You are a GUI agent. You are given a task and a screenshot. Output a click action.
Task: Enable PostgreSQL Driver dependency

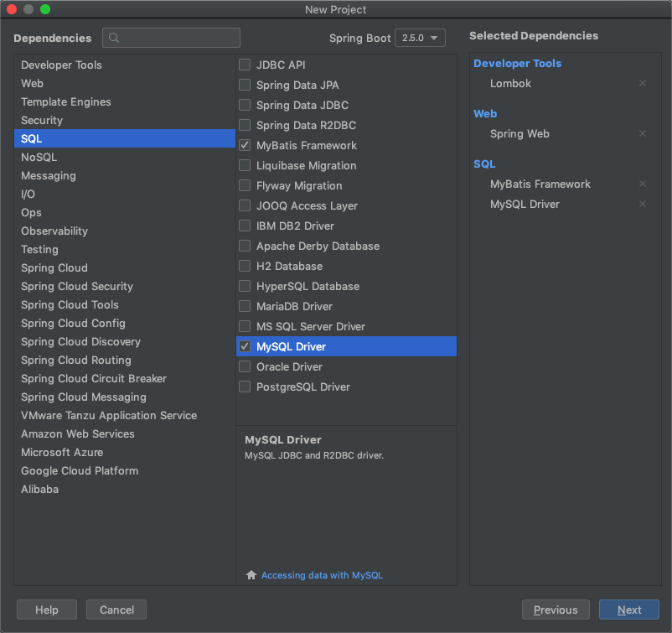point(245,387)
